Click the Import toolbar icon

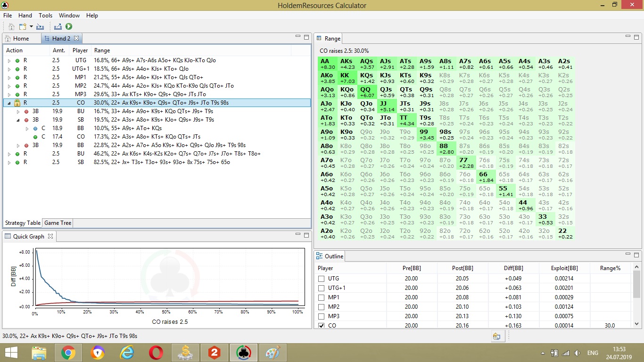tap(40, 27)
